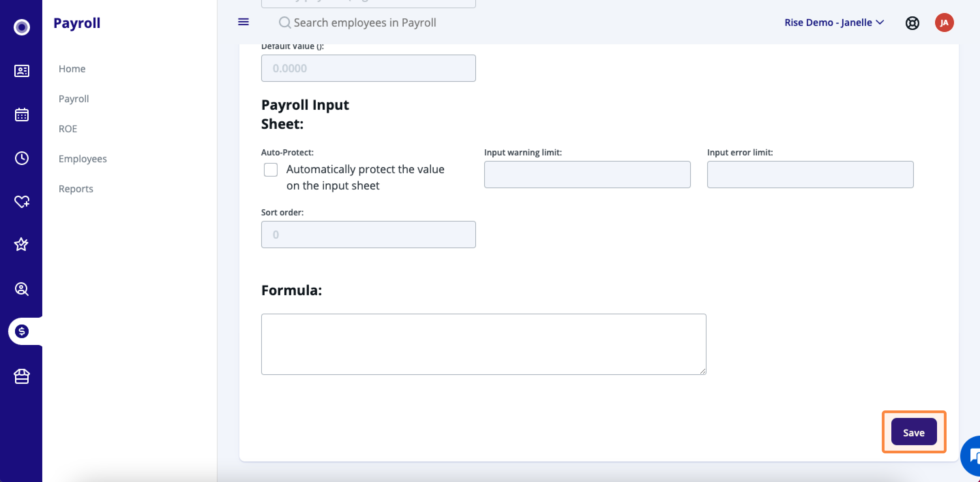This screenshot has height=482, width=980.
Task: Open the benefits heart icon
Action: pyautogui.click(x=22, y=201)
